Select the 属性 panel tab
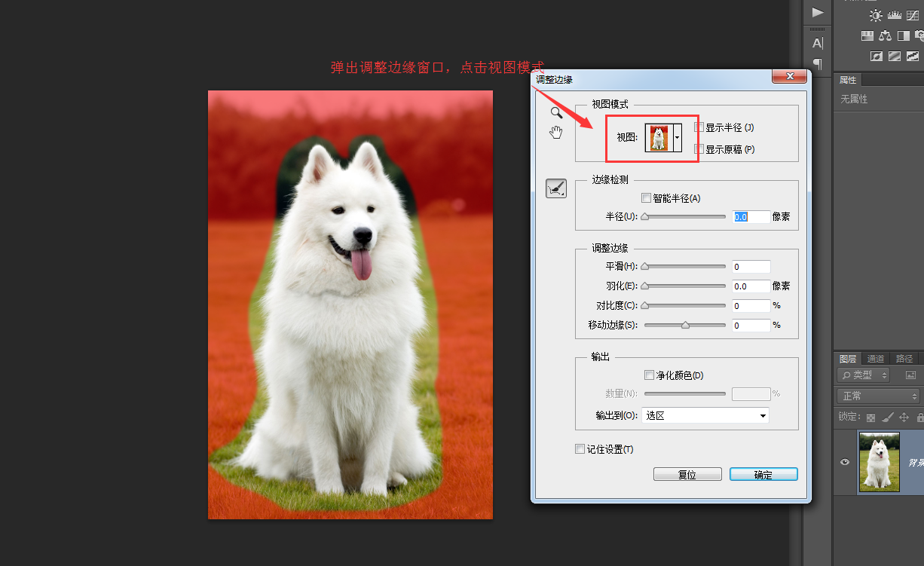 [x=848, y=80]
